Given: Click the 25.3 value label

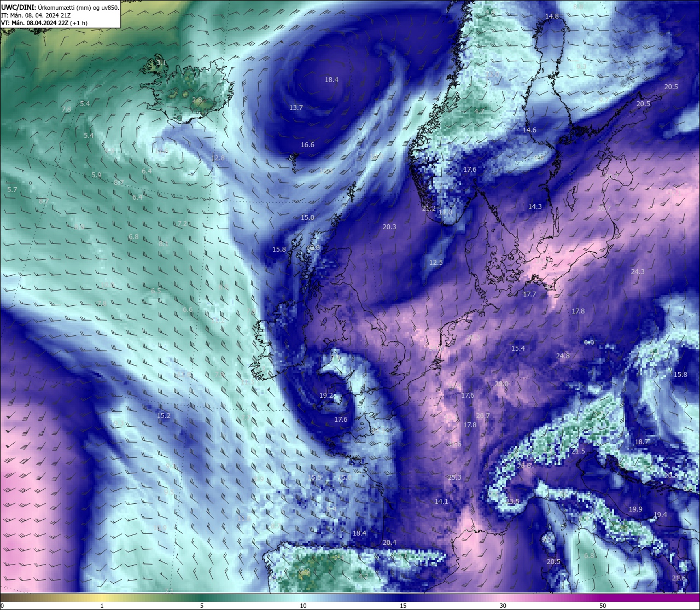Looking at the screenshot, I should tap(454, 478).
